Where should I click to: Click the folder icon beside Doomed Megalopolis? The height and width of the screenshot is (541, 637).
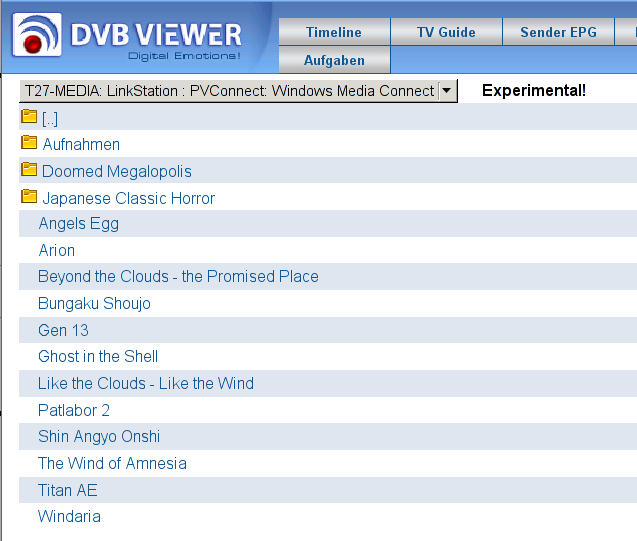point(29,169)
